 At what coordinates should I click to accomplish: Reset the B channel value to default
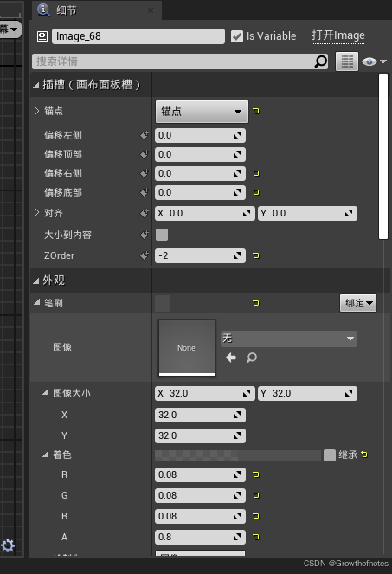pyautogui.click(x=256, y=516)
